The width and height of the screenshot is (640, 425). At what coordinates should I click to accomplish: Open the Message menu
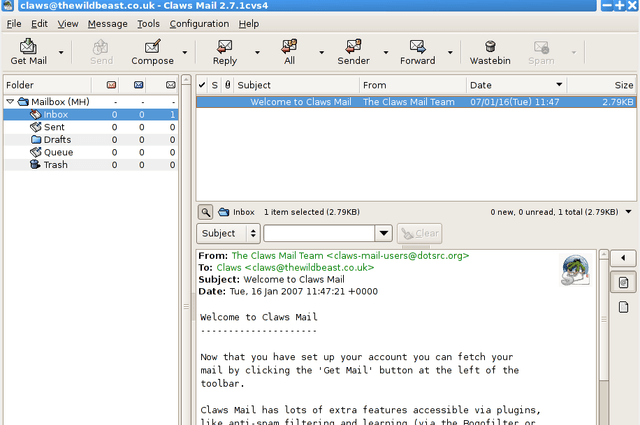107,24
